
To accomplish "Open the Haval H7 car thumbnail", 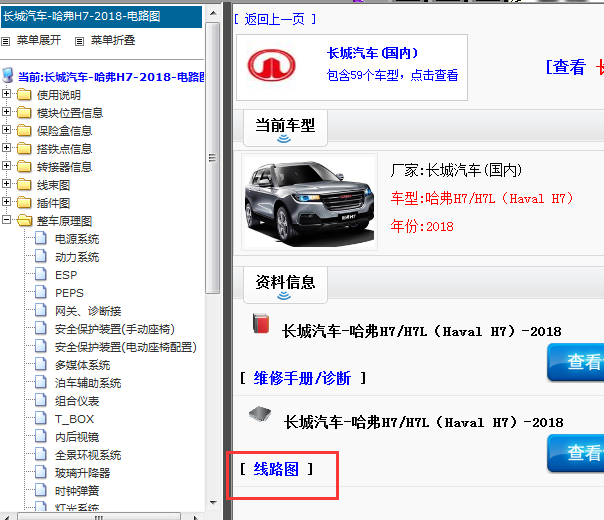I will tap(309, 202).
